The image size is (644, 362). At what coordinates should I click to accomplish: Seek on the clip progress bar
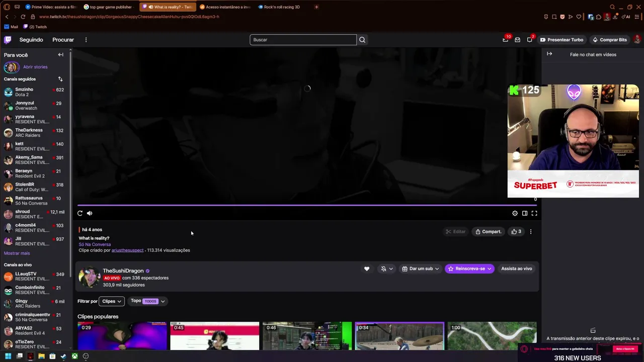307,205
